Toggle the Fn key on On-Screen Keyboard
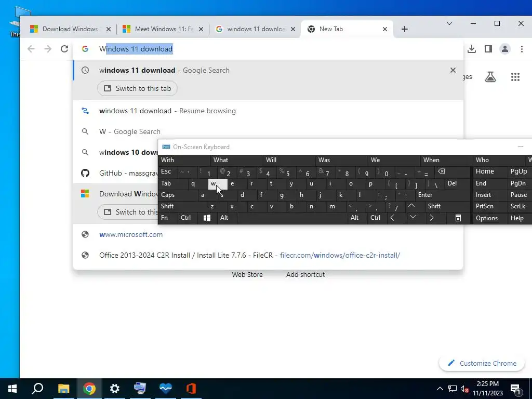The image size is (532, 399). tap(168, 218)
